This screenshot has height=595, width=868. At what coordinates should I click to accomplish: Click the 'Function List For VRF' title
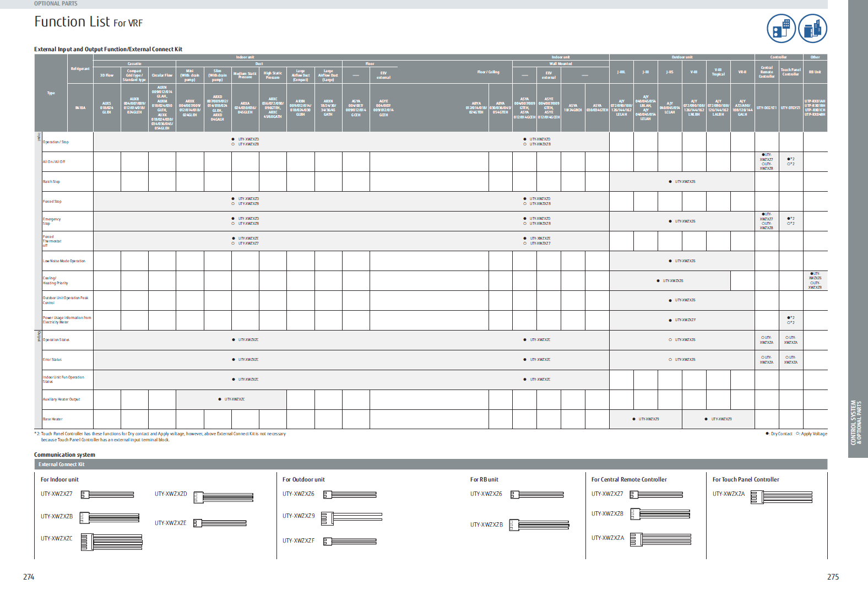click(x=88, y=22)
